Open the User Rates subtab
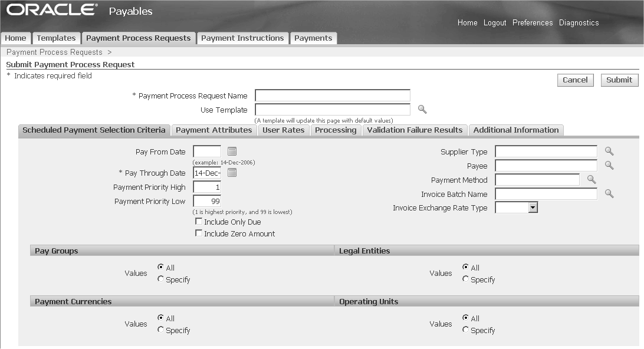 tap(284, 130)
